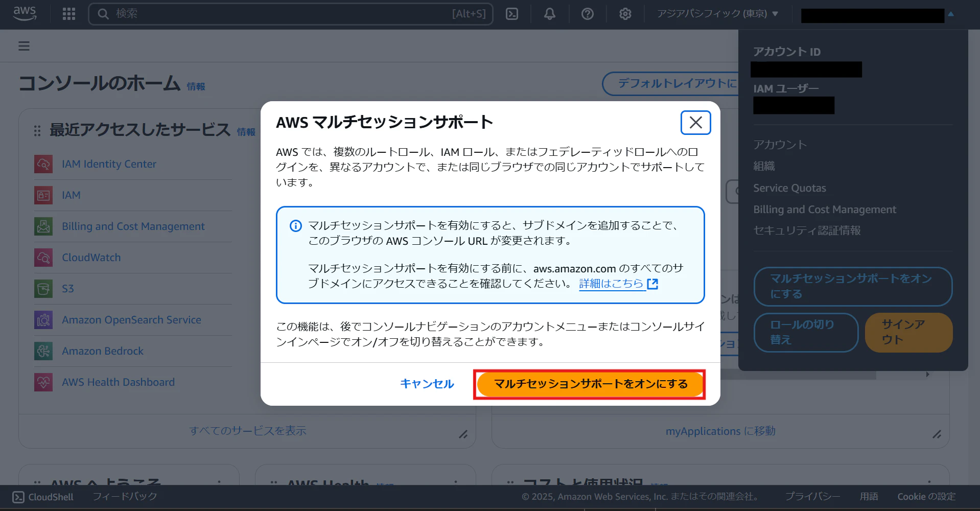Click the AWS logo home icon
The image size is (980, 511).
25,13
